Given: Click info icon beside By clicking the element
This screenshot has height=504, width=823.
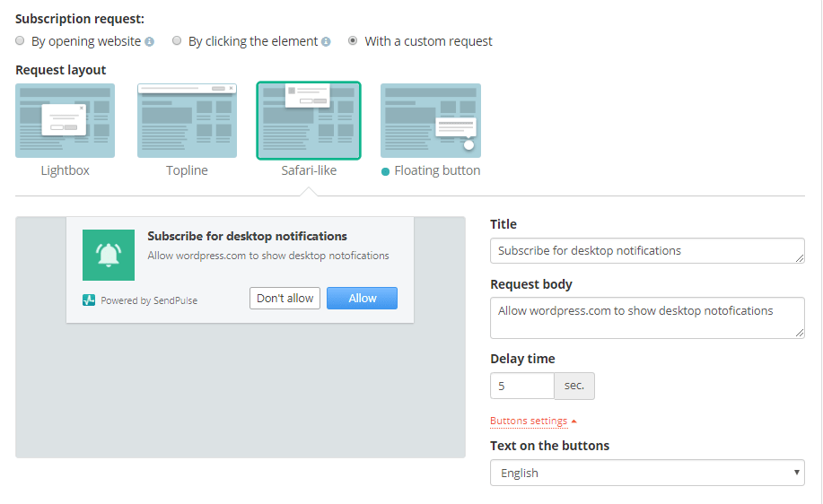Looking at the screenshot, I should [326, 42].
